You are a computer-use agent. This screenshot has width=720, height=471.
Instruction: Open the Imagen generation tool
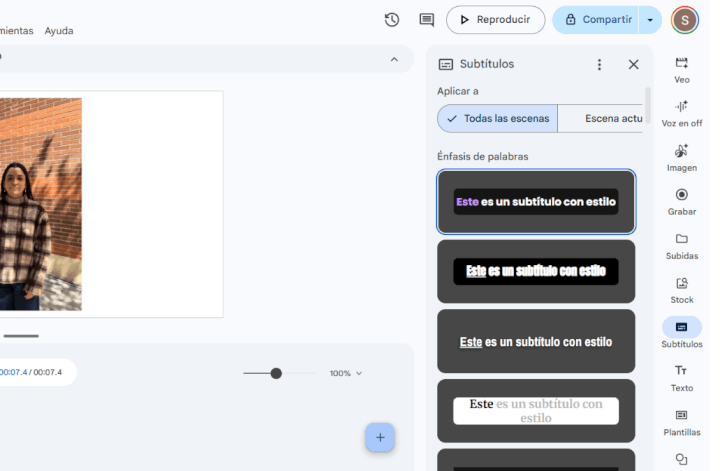click(682, 158)
